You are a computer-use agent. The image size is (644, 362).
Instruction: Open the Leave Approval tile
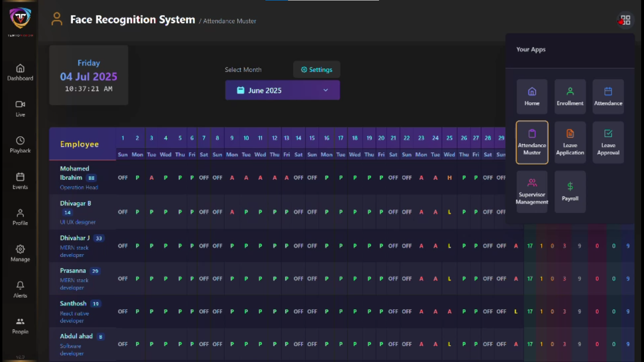608,142
